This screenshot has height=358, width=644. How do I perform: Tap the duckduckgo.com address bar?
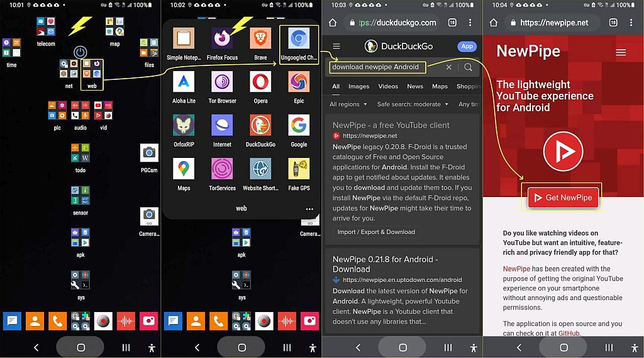(x=392, y=23)
